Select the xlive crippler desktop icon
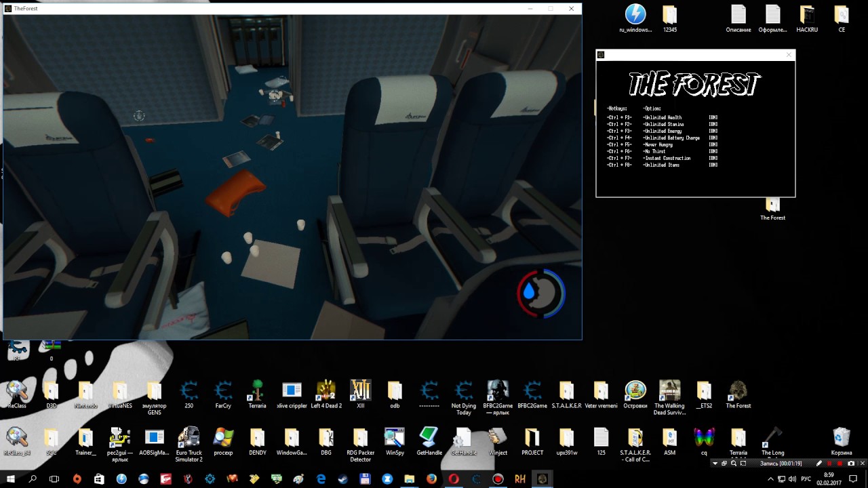 pos(292,394)
